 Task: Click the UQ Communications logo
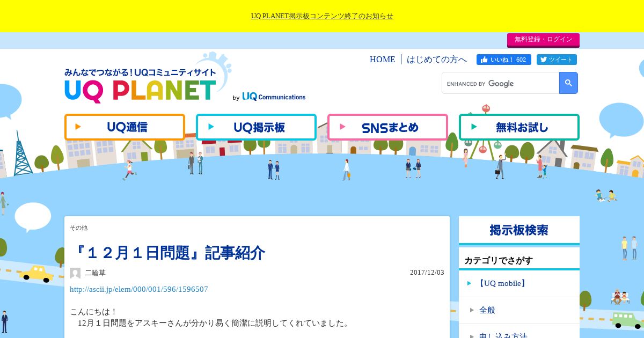coord(274,97)
